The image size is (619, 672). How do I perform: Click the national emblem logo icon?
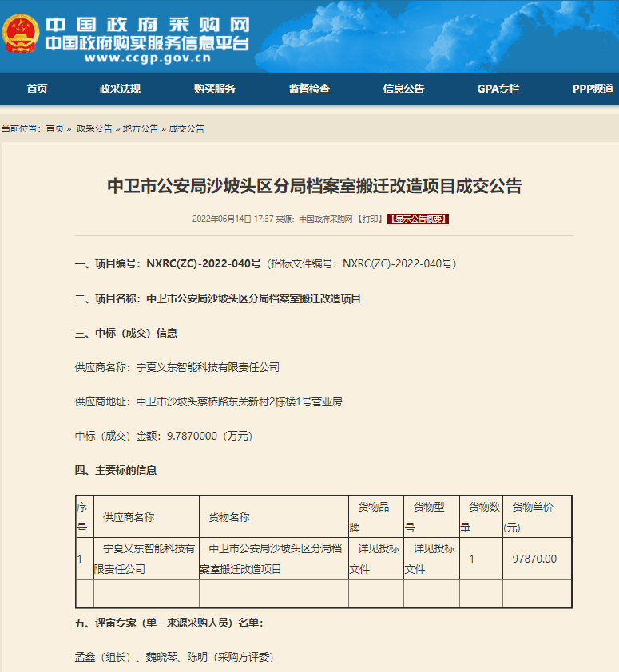tap(21, 34)
